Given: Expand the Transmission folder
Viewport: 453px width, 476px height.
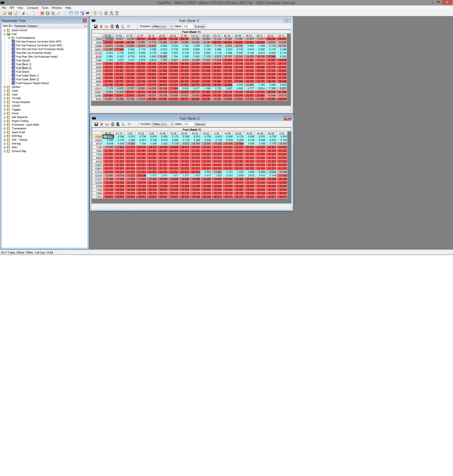Looking at the screenshot, I should [x=4, y=128].
